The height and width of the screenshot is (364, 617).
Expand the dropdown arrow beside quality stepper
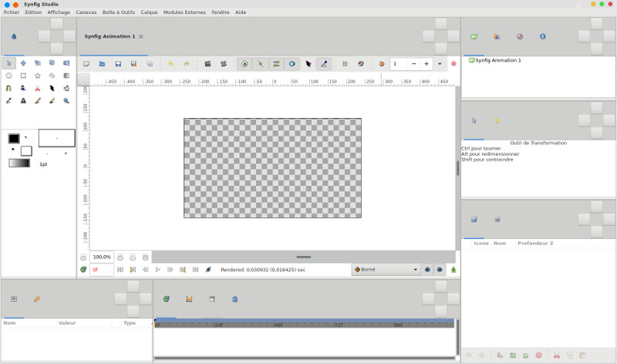pyautogui.click(x=440, y=63)
